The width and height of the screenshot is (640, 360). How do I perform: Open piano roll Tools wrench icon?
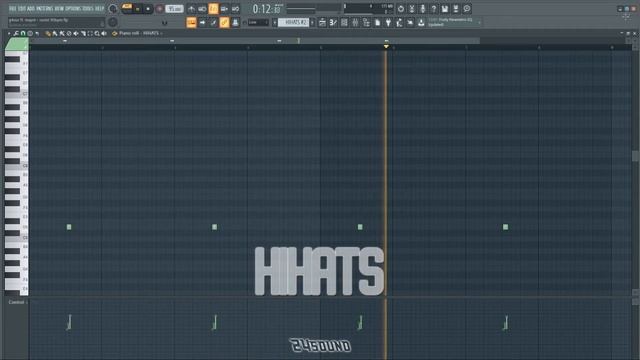click(x=16, y=33)
